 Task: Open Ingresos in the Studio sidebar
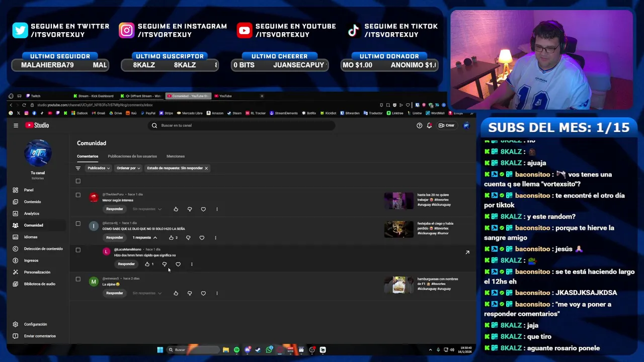pos(38,260)
